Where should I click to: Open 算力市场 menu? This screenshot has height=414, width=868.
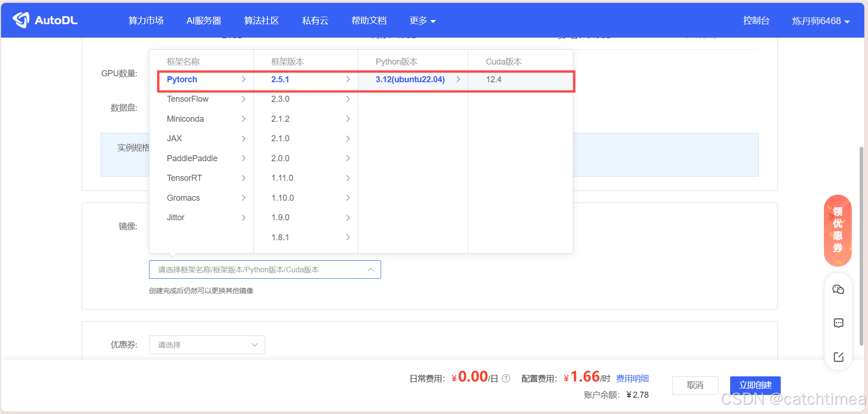click(x=146, y=20)
